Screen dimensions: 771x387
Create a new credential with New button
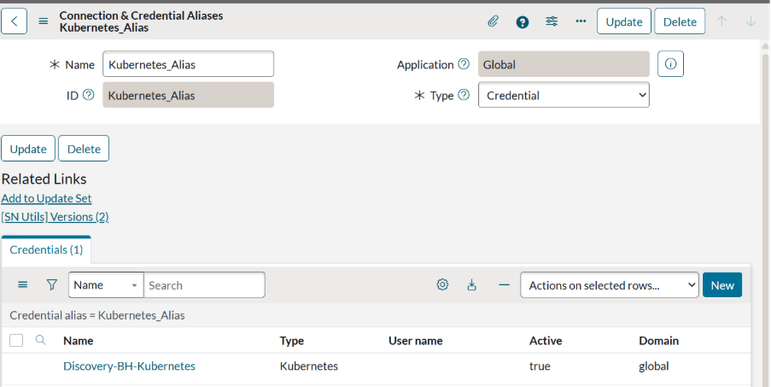[x=722, y=285]
